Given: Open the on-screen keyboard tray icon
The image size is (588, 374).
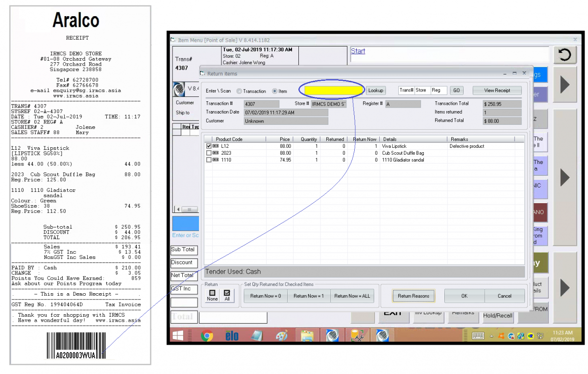Looking at the screenshot, I should pyautogui.click(x=478, y=336).
